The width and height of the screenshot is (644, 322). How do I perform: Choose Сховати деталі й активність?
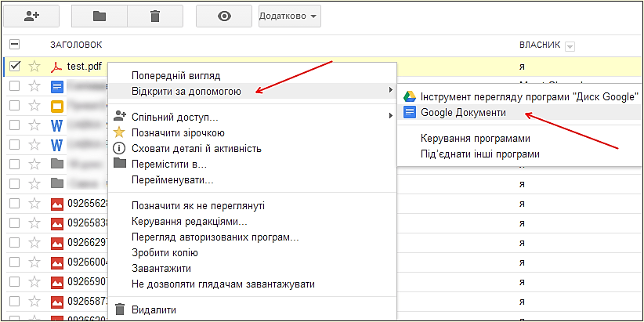tap(251, 149)
